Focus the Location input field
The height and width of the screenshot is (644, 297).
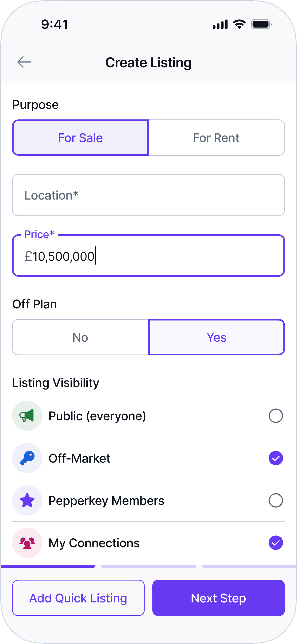pos(148,195)
